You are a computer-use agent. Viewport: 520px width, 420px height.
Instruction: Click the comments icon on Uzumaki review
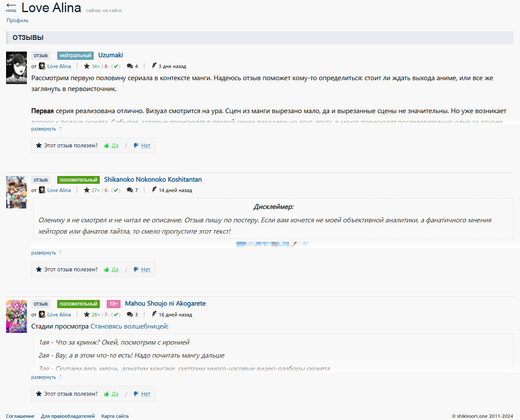coord(130,66)
